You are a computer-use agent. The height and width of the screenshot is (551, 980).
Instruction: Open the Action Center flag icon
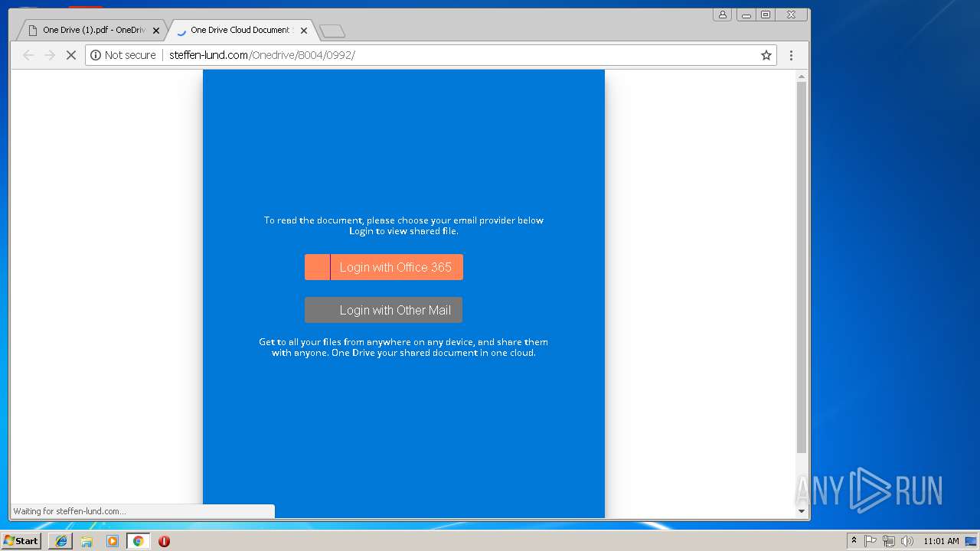click(871, 541)
